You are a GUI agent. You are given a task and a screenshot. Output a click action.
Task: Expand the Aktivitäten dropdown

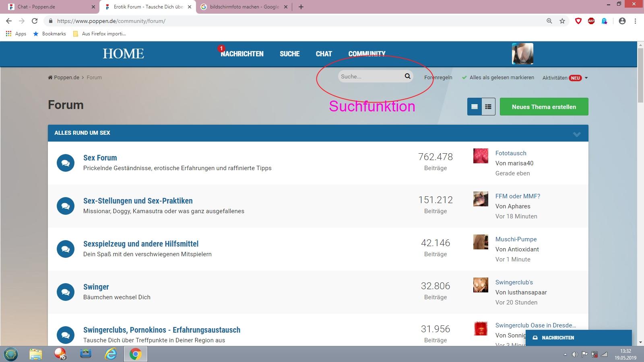pos(586,78)
